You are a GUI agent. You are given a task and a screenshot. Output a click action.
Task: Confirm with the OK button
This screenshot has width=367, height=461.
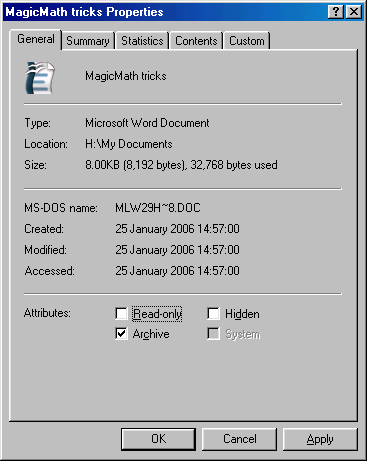(158, 439)
